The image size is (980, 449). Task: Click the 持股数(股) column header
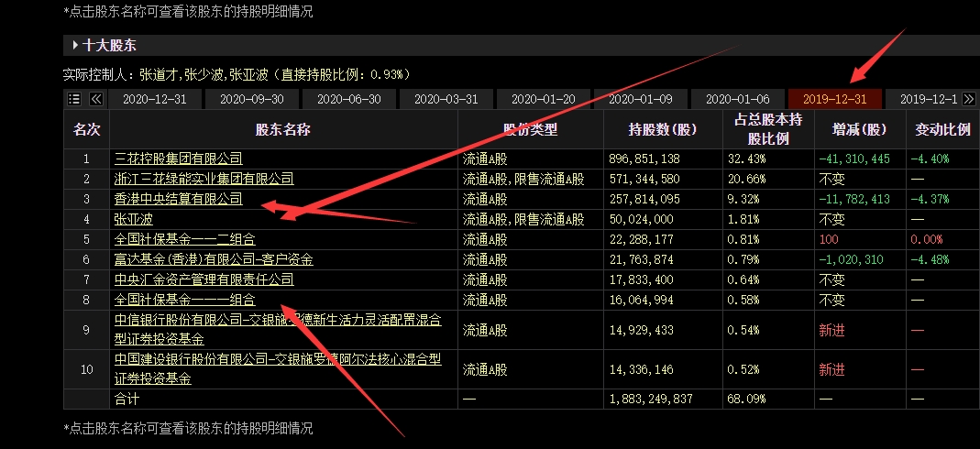pos(663,130)
